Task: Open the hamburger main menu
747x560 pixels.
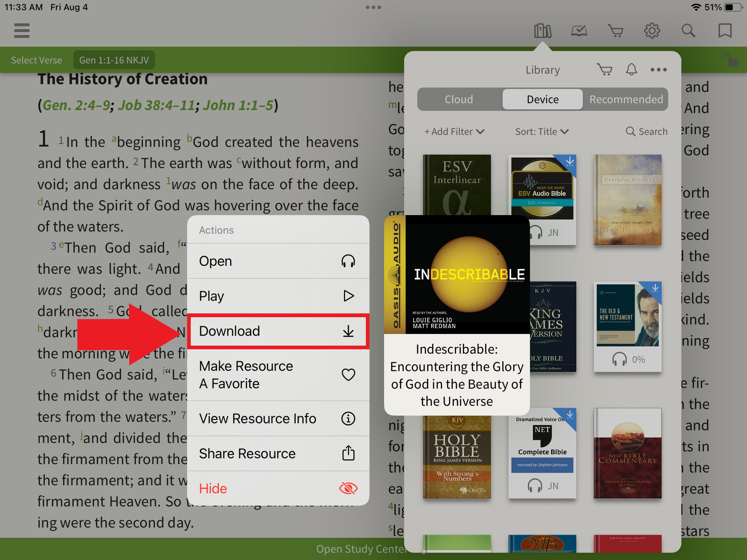Action: coord(22,31)
